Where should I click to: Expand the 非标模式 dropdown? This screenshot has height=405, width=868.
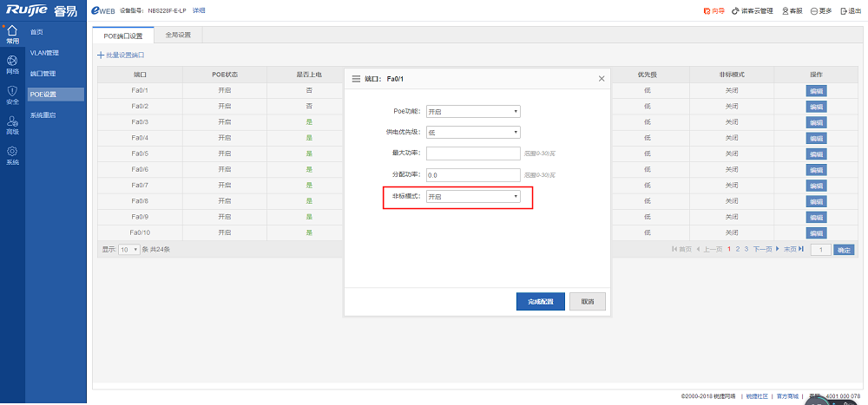point(473,197)
